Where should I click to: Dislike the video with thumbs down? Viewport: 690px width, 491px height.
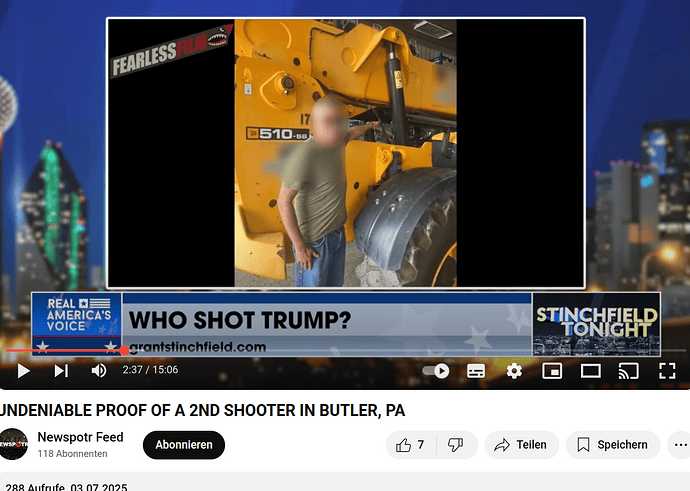(x=456, y=445)
